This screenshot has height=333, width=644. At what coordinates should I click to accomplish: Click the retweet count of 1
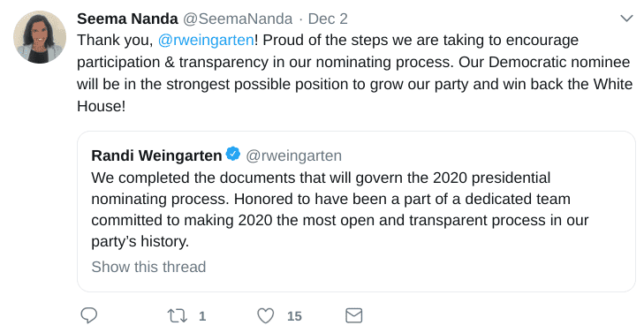point(202,316)
